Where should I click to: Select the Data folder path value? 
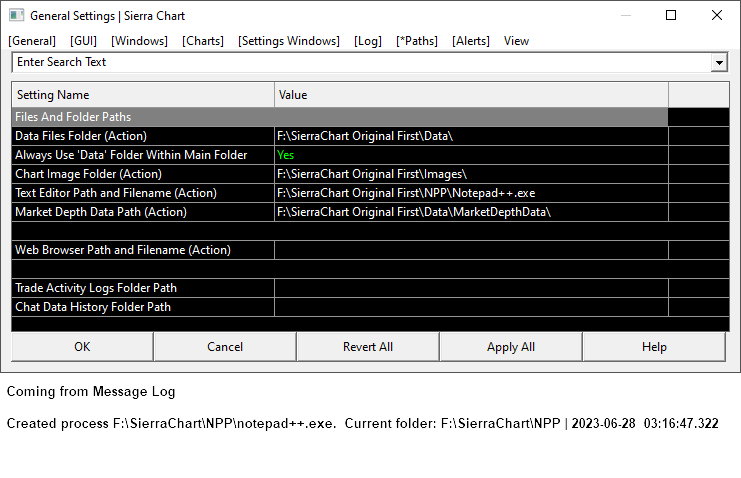coord(471,136)
